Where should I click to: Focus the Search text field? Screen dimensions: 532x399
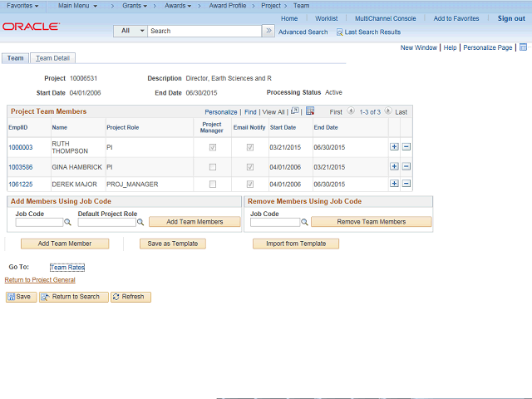click(x=204, y=31)
